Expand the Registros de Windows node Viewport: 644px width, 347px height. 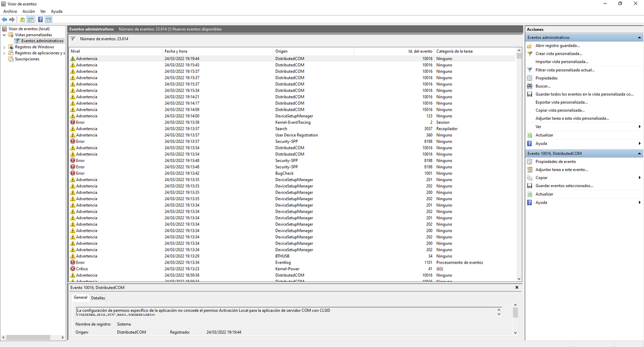pos(5,47)
